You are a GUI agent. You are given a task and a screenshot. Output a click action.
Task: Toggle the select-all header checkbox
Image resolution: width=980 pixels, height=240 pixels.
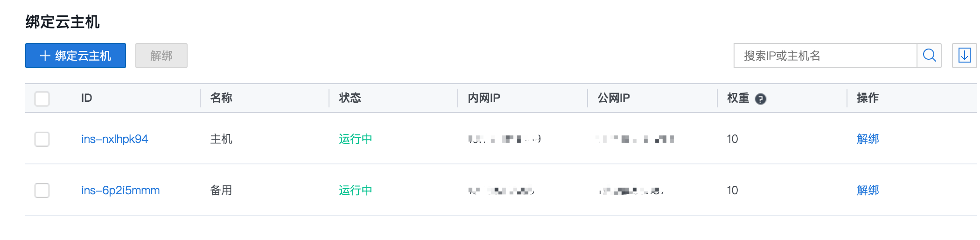click(x=42, y=99)
